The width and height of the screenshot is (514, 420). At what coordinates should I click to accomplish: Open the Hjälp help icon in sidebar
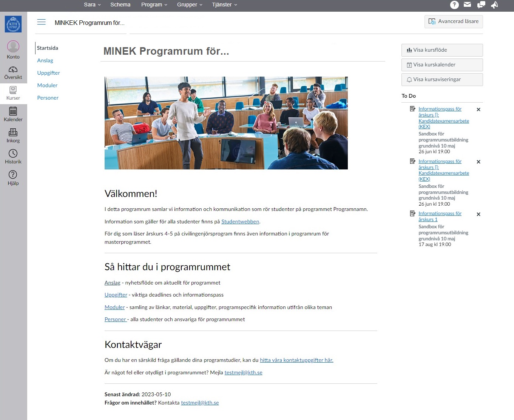(13, 175)
